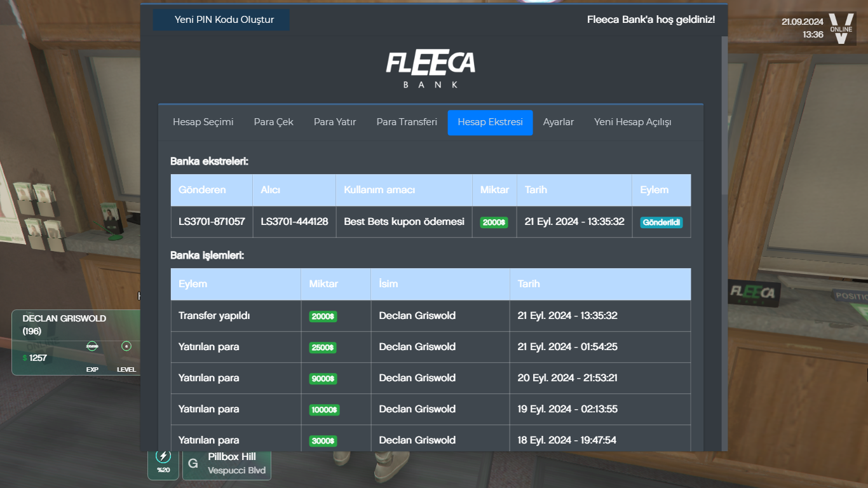
Task: Click Declan Griswold in Transfer yapıldı row
Action: (x=417, y=316)
